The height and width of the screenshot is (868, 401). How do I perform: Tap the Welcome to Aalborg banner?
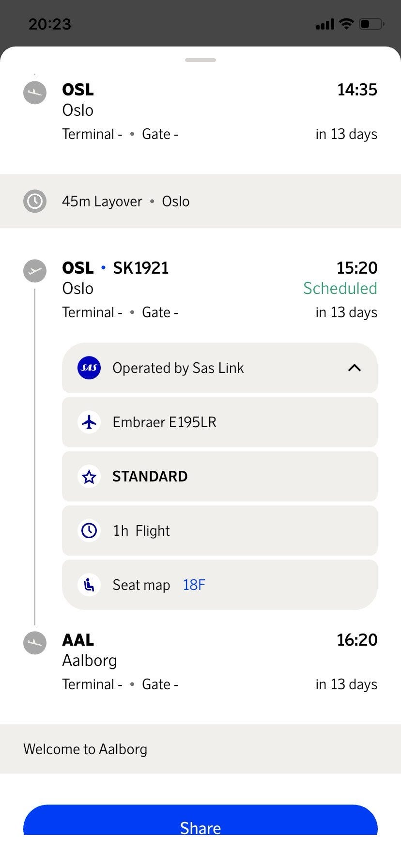(x=200, y=749)
